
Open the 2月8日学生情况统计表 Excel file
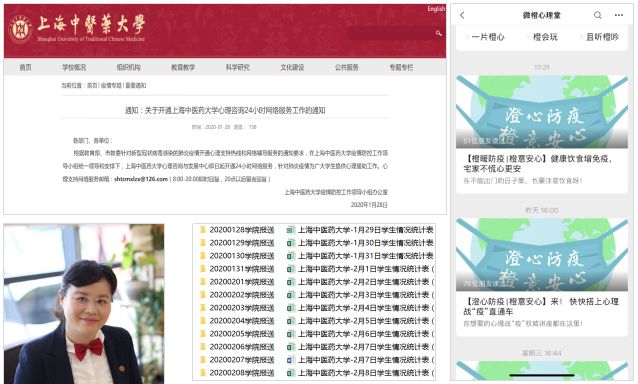pos(361,373)
